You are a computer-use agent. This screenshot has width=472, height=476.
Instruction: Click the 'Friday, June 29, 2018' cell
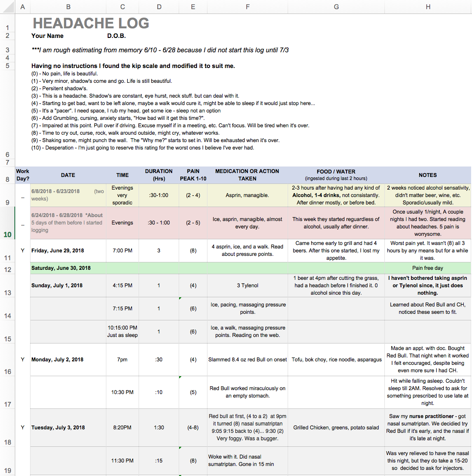click(68, 251)
